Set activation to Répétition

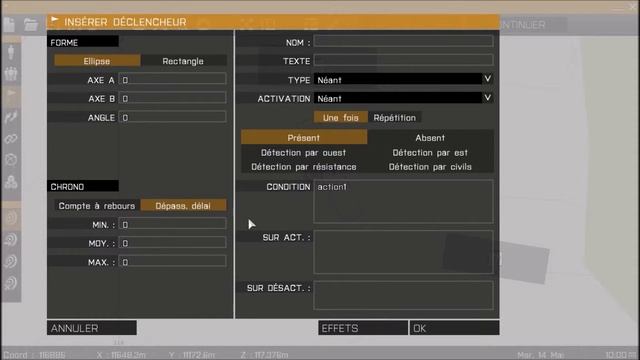395,118
